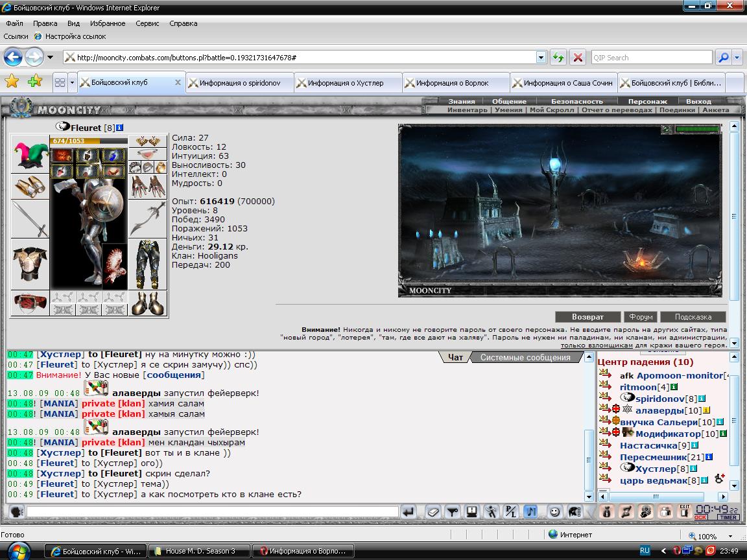The image size is (747, 560).
Task: Click the speaking head icon beside chat input
Action: [x=17, y=512]
